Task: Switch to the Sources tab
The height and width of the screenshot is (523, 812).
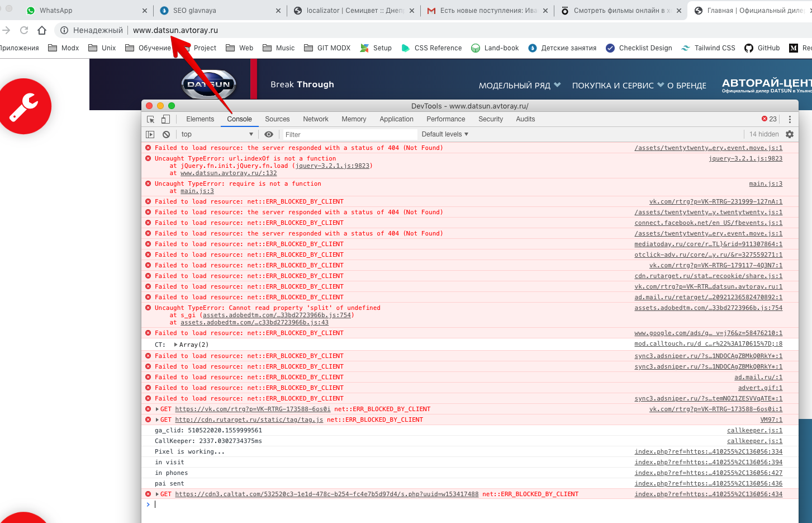Action: click(x=277, y=119)
